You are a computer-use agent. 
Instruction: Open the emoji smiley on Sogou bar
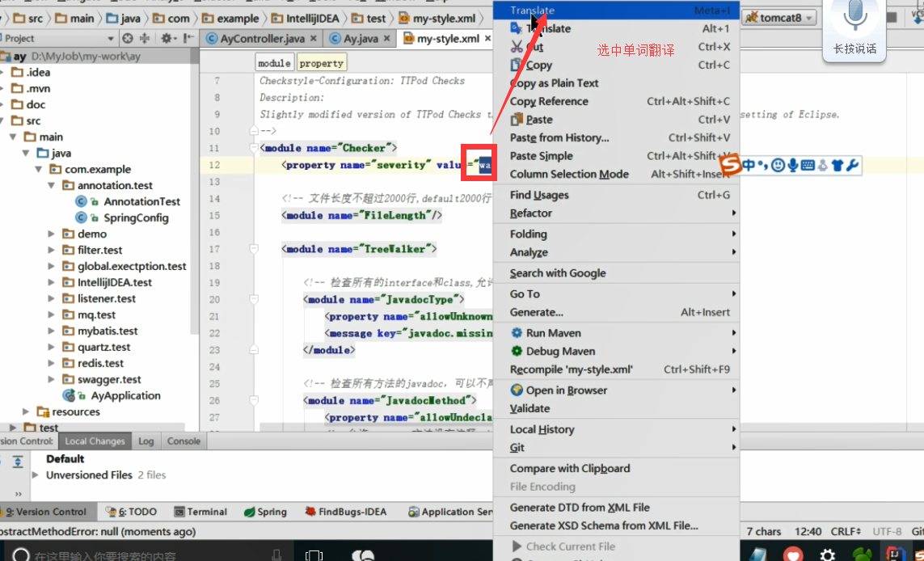tap(778, 166)
